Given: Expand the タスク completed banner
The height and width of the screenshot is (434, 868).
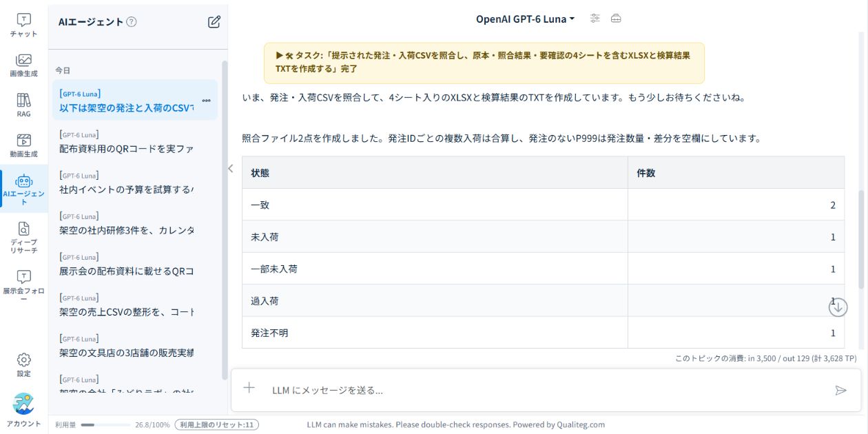Looking at the screenshot, I should (x=484, y=63).
